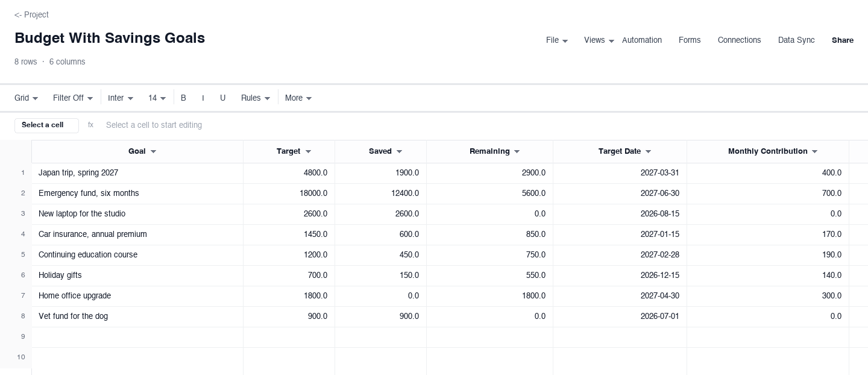Select the 'Car insurance, annual premium' cell
868x375 pixels.
pos(137,235)
